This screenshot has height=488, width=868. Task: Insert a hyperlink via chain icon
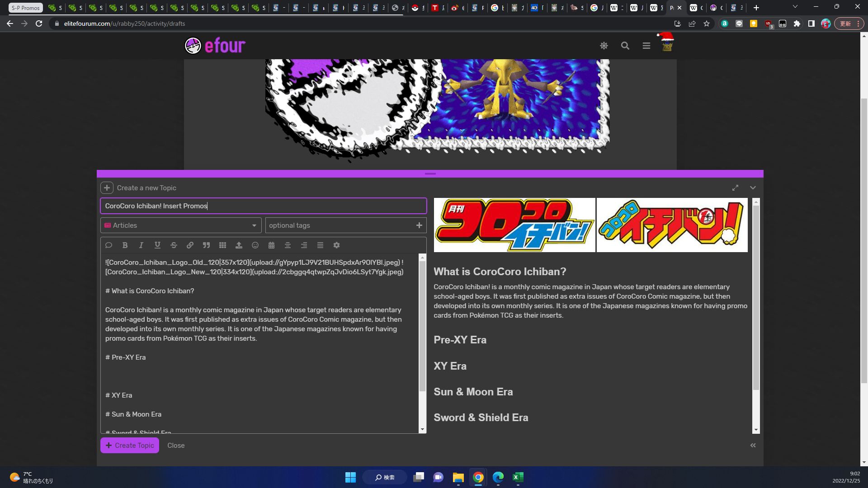click(190, 245)
